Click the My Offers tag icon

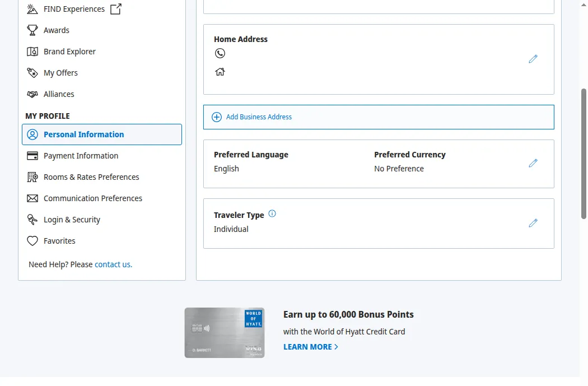click(x=32, y=73)
